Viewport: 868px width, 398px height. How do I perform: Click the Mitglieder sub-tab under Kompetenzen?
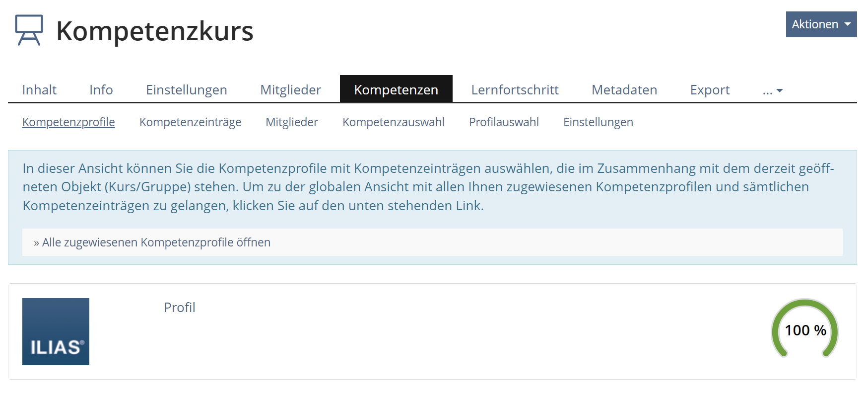pos(291,122)
